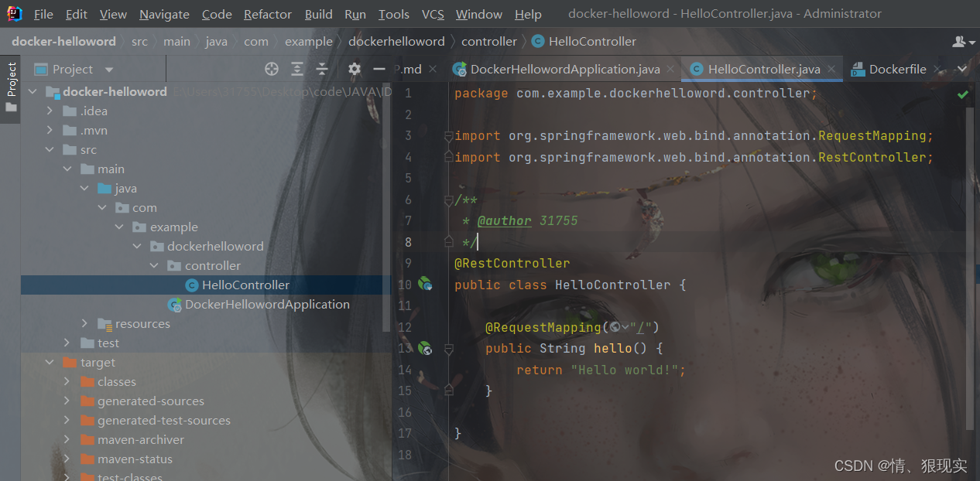
Task: Fold the Javadoc comment on line 6
Action: click(448, 200)
